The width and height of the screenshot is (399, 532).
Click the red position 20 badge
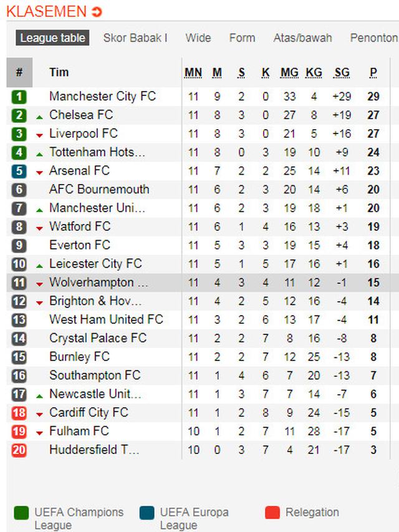click(x=19, y=450)
